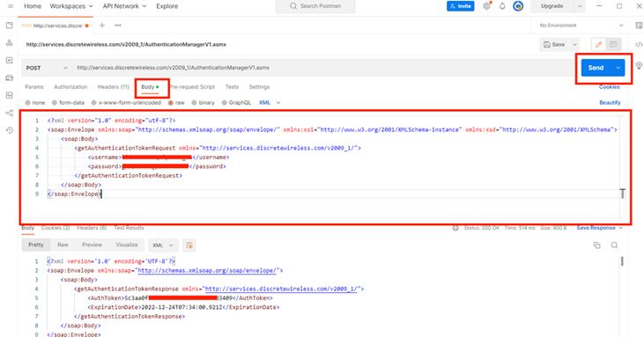Click the Beautify link
Viewport: 644px width, 337px height.
pyautogui.click(x=610, y=102)
